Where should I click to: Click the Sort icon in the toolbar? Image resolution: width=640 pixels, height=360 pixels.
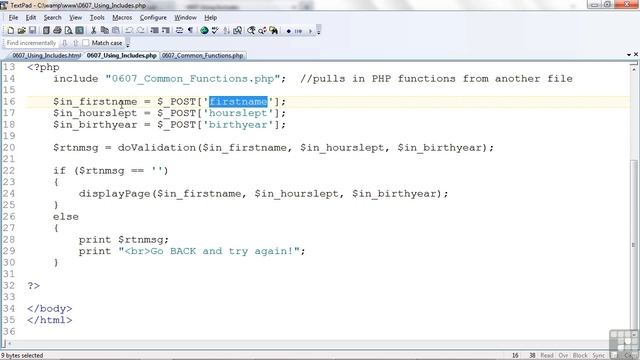click(x=226, y=30)
